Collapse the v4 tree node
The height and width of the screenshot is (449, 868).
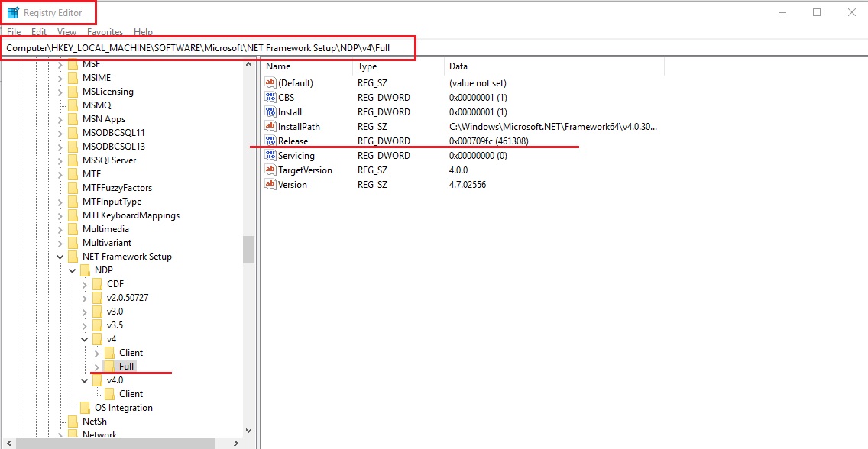[84, 339]
